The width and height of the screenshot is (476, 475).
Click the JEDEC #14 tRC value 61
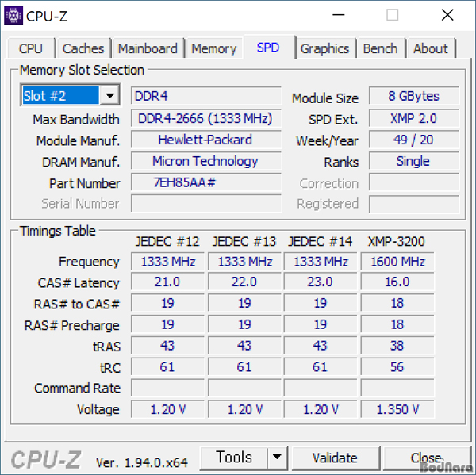click(x=321, y=366)
